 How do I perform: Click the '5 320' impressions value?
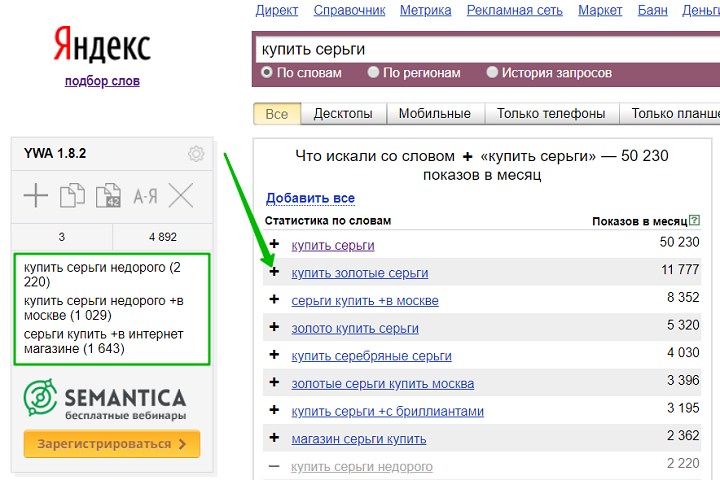683,325
